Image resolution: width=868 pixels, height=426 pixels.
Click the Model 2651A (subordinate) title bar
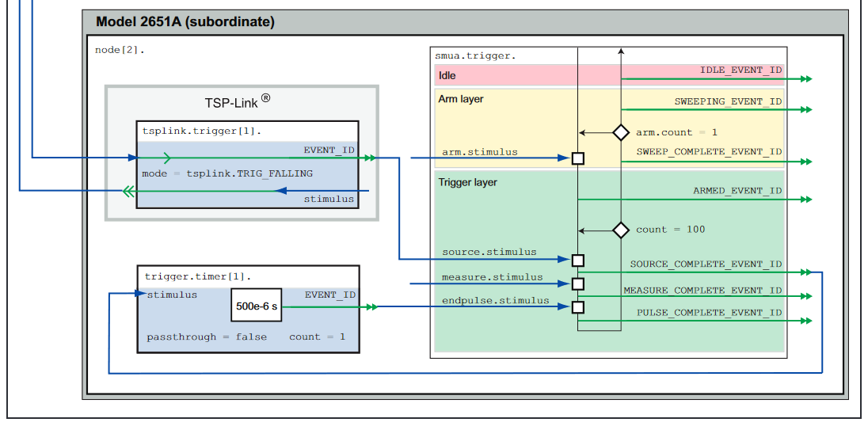pos(185,22)
